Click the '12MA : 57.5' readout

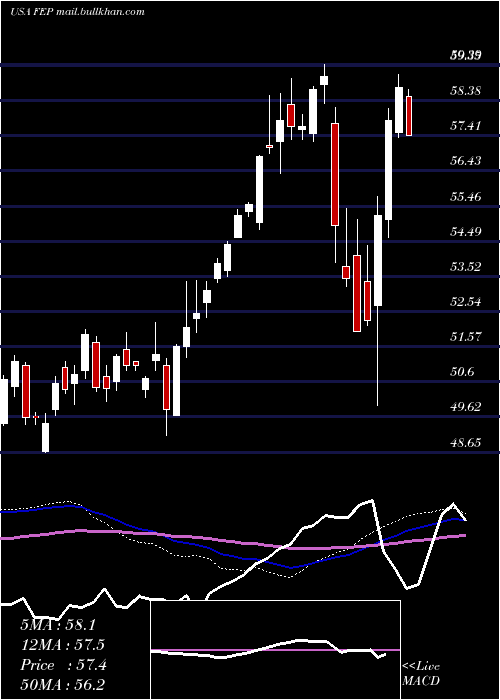click(62, 645)
